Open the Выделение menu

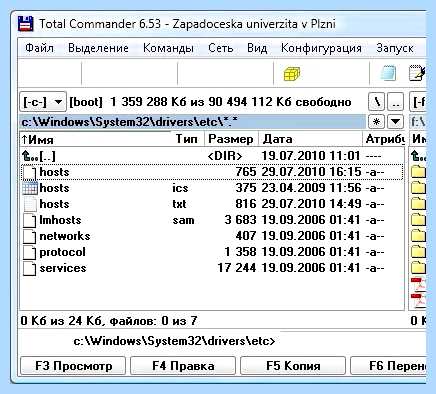[x=98, y=48]
